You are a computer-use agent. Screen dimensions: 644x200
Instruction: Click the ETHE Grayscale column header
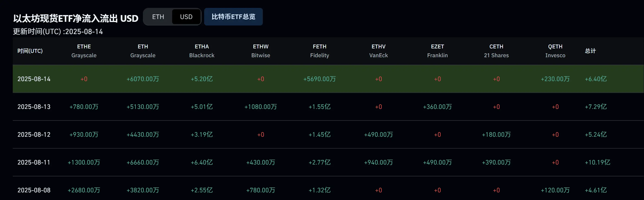(84, 51)
